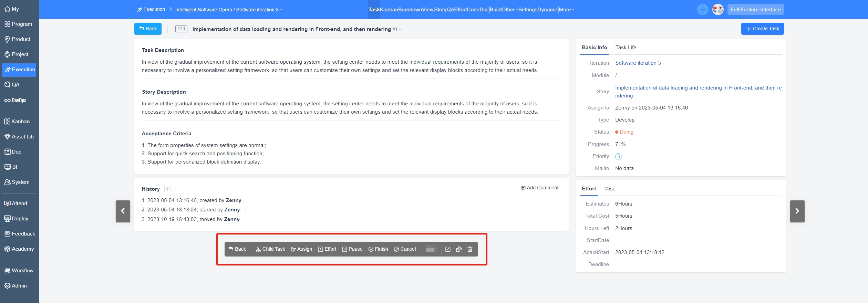Viewport: 868px width, 303px height.
Task: Open the user avatar menu
Action: 718,10
